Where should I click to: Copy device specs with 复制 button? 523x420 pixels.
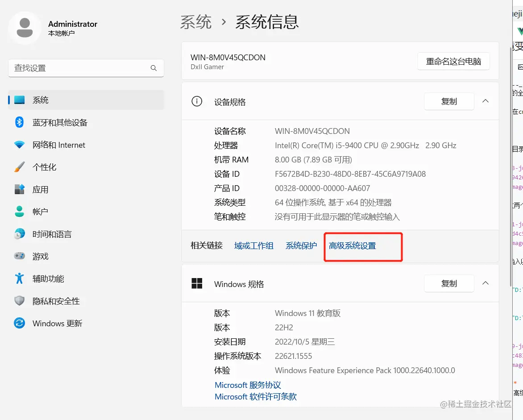(x=449, y=101)
